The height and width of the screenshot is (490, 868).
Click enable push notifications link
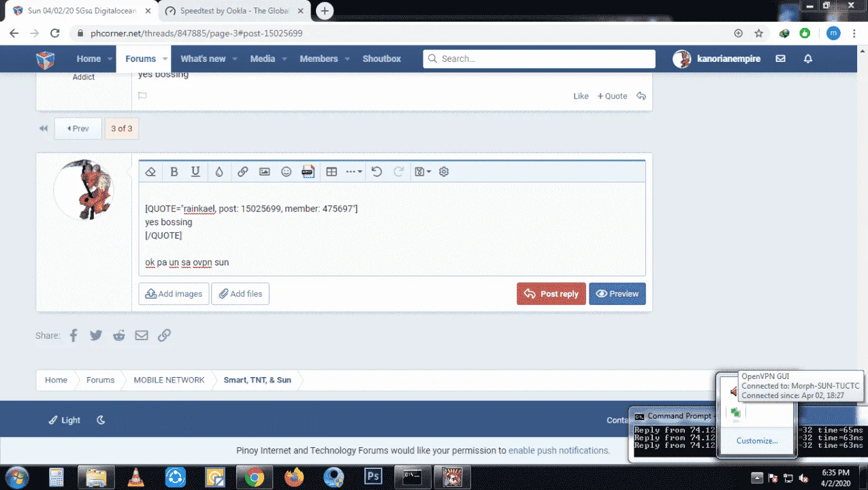pos(559,450)
